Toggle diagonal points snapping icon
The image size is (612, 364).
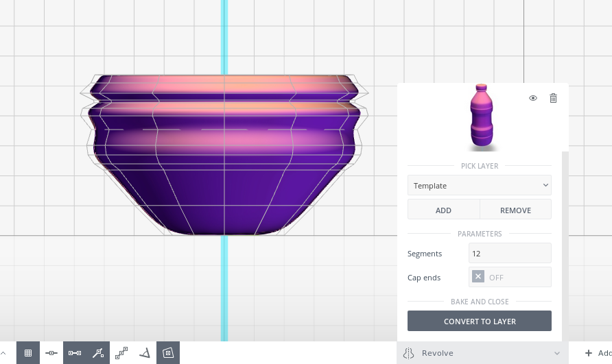click(121, 352)
